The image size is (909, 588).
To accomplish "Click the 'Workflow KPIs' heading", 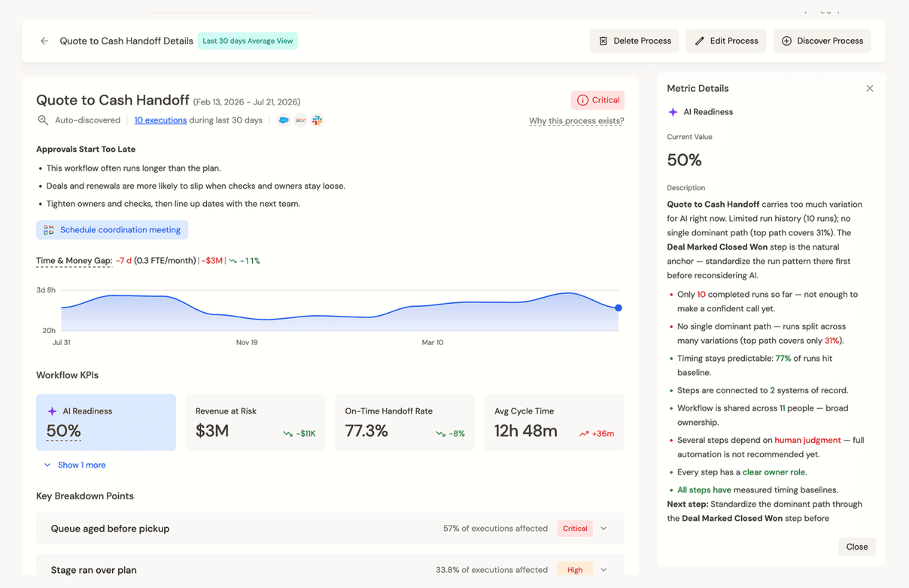I will point(67,375).
